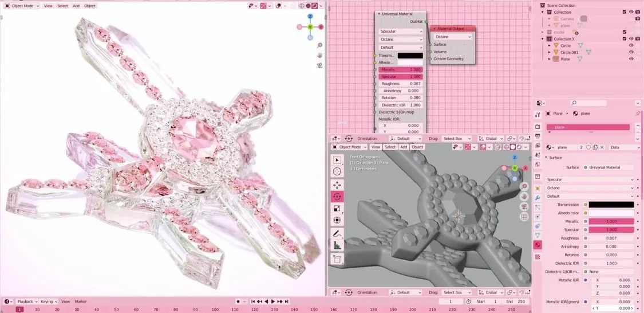This screenshot has height=313, width=644.
Task: Click the pan hand icon in gray model viewport
Action: (x=524, y=197)
